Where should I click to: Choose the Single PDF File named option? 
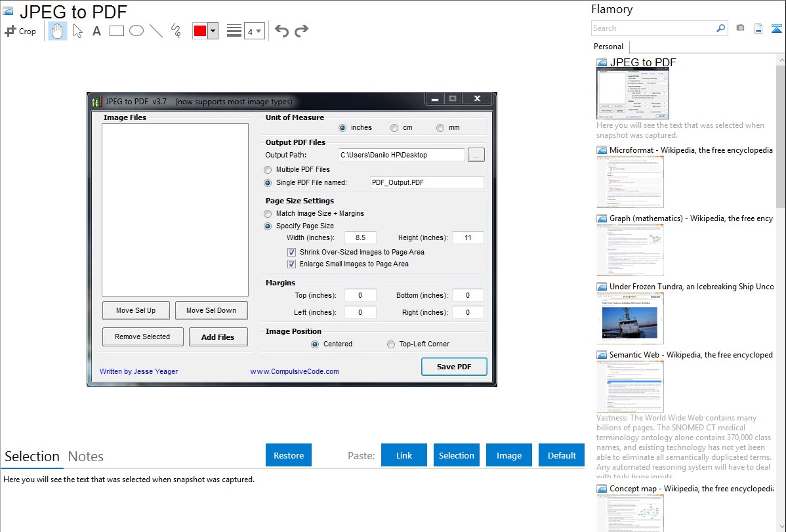(x=268, y=183)
